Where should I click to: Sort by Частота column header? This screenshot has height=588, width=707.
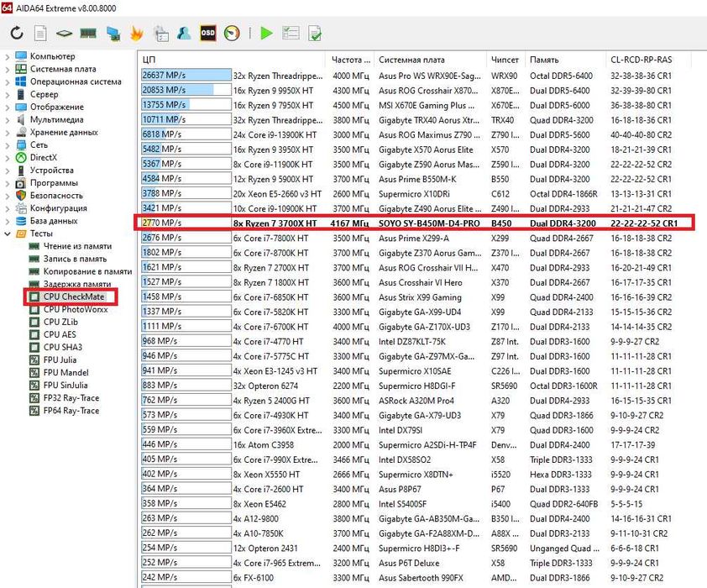[x=349, y=60]
